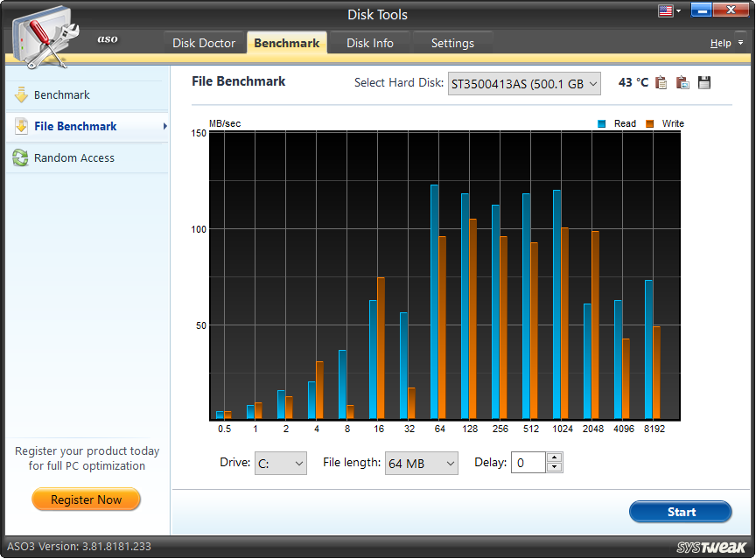
Task: Copy benchmark results as text to clipboard
Action: pyautogui.click(x=662, y=82)
